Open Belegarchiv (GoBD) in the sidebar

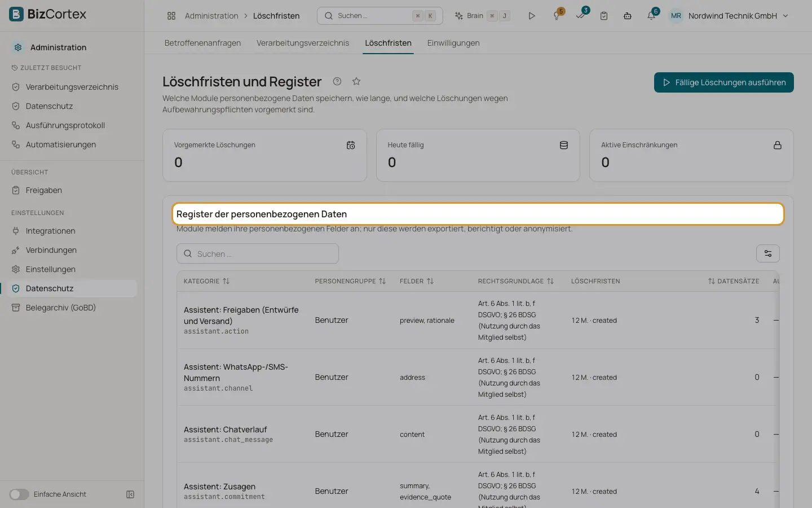tap(61, 308)
